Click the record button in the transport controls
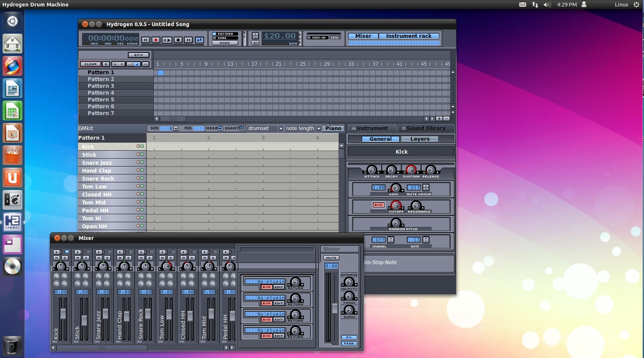The width and height of the screenshot is (644, 358). click(156, 40)
